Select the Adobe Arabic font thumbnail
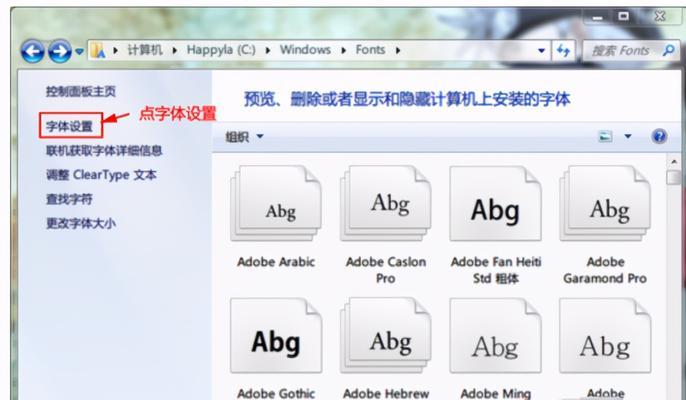The height and width of the screenshot is (400, 686). tap(276, 203)
